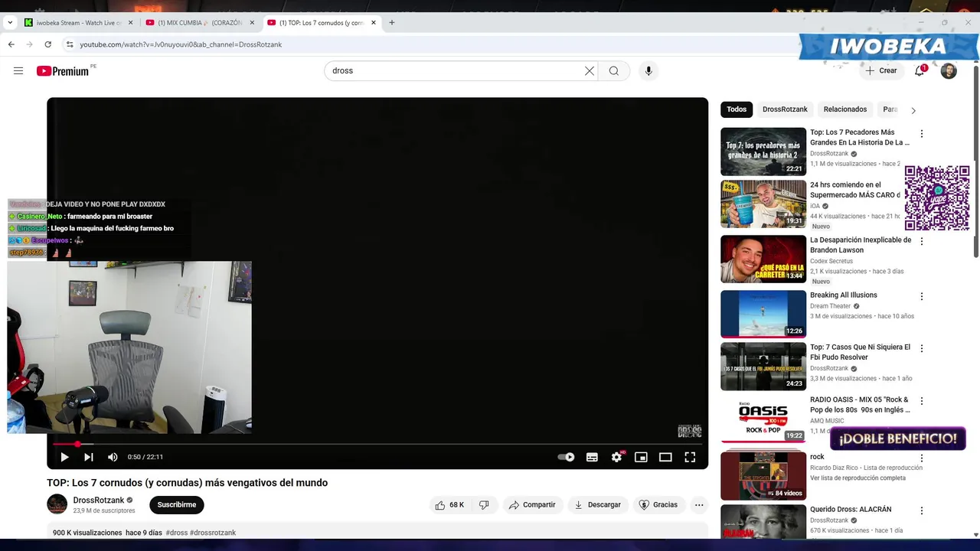This screenshot has height=551, width=980.
Task: Open DrossRotzank channel name link
Action: (99, 500)
